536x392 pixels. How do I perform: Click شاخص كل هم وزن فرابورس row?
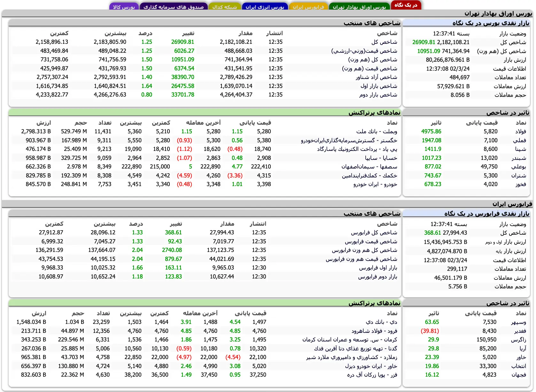205,250
